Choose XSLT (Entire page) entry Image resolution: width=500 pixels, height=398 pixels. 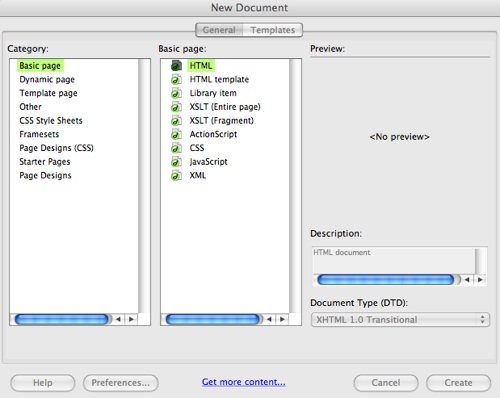[225, 107]
